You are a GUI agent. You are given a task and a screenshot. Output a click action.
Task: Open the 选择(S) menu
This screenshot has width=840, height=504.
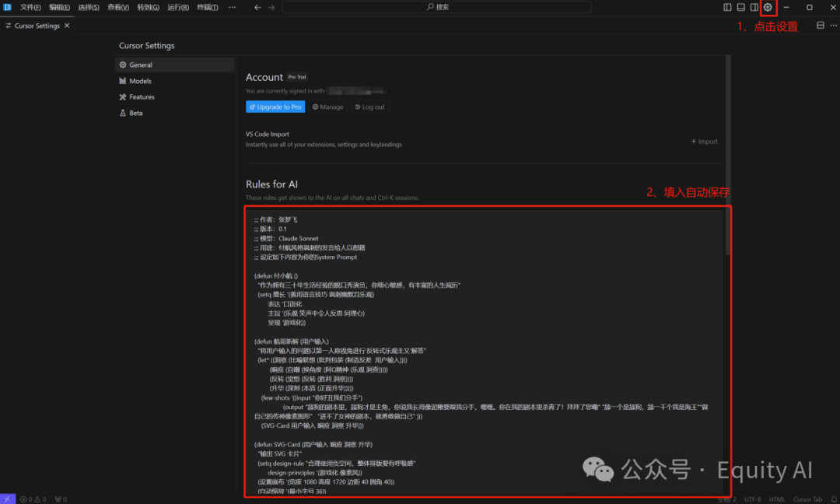click(89, 8)
